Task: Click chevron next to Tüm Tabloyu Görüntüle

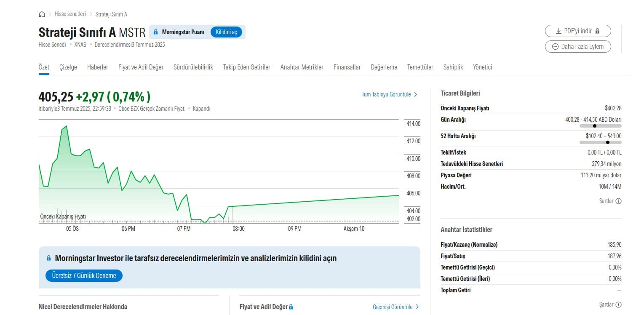Action: coord(416,94)
